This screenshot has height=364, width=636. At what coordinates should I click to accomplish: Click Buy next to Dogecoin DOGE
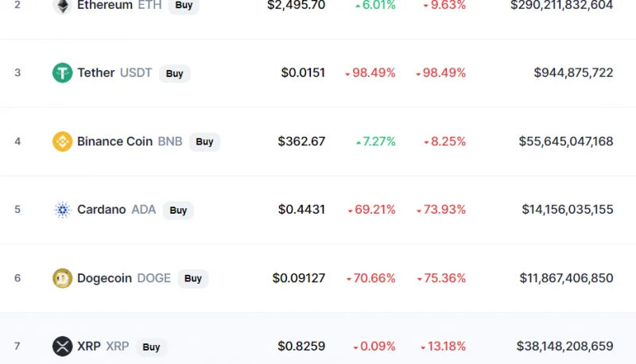pyautogui.click(x=193, y=278)
